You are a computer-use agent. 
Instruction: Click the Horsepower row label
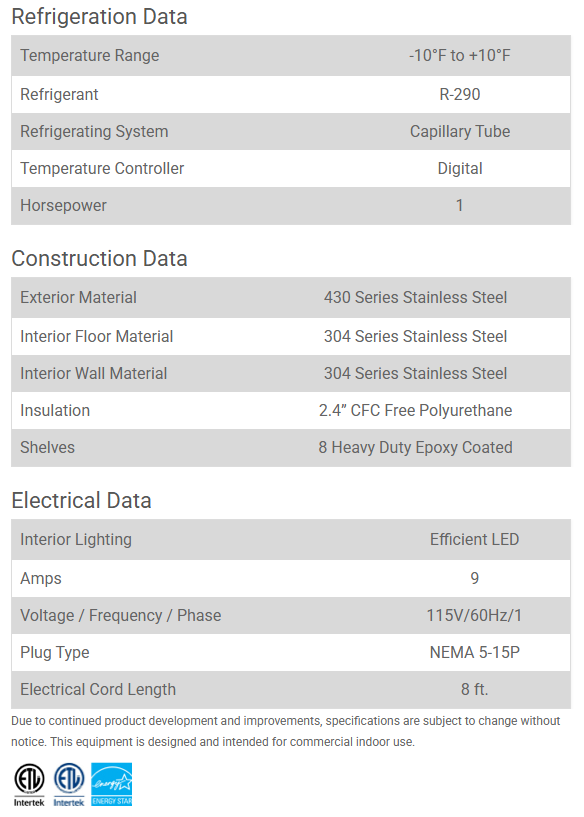point(63,205)
